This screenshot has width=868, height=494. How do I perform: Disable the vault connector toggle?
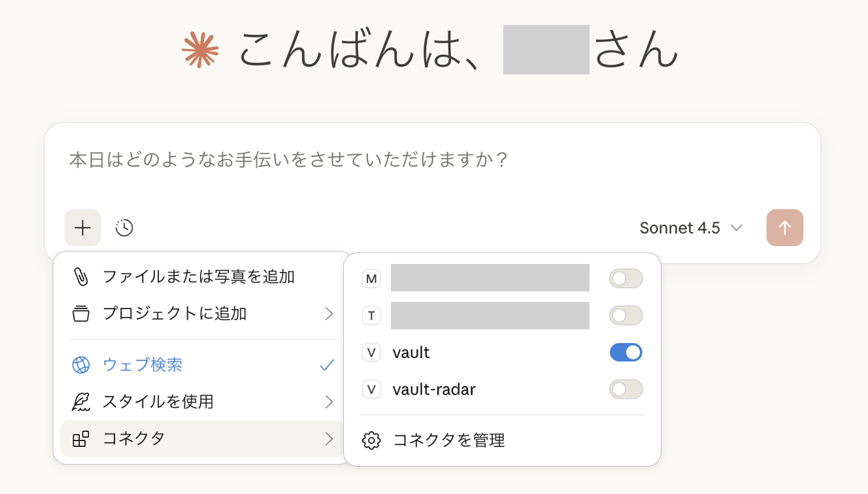tap(626, 353)
